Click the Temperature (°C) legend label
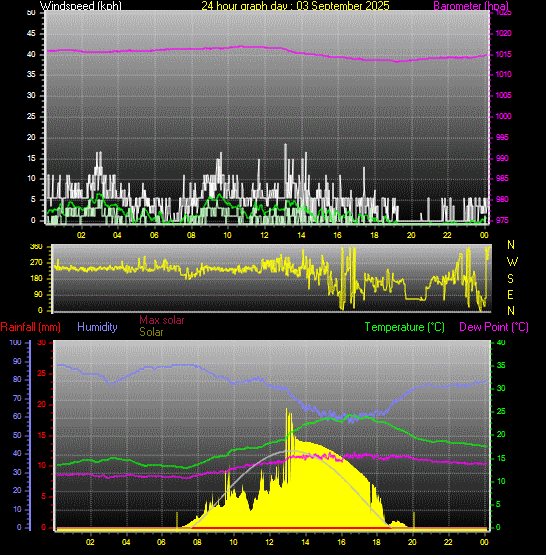 click(x=404, y=327)
